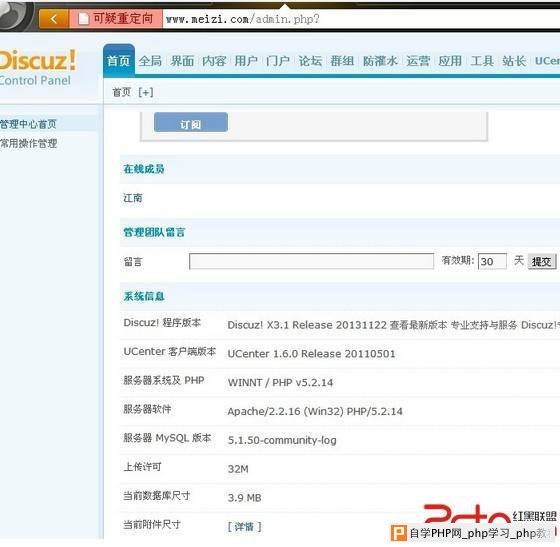Click the 首页 breadcrumb link
560x547 pixels.
[121, 92]
